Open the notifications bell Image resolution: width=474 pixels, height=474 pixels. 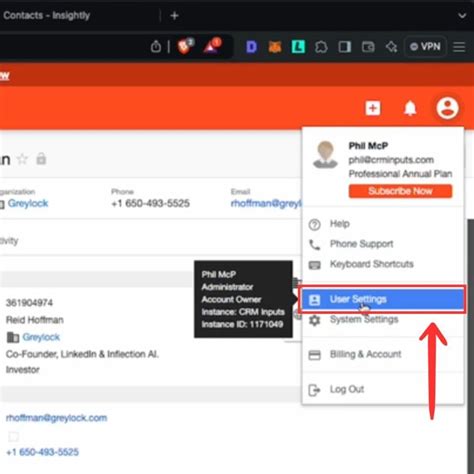pos(410,108)
